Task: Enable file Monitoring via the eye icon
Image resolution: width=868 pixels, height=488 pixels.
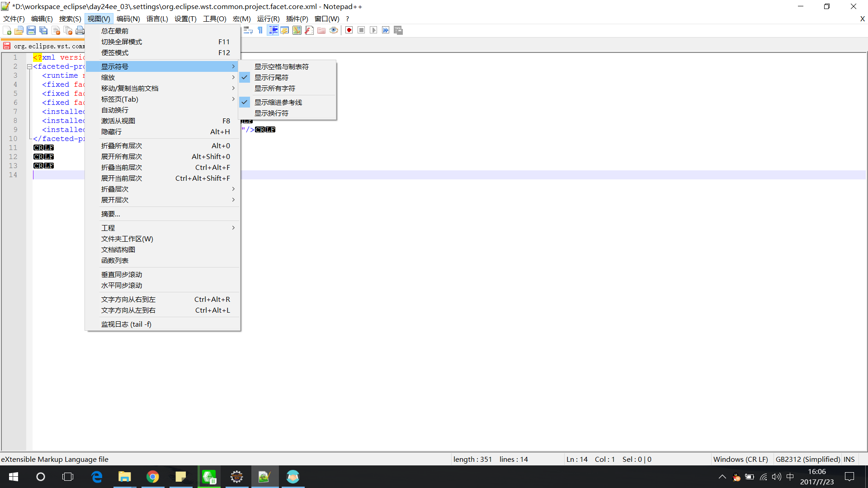Action: coord(334,30)
